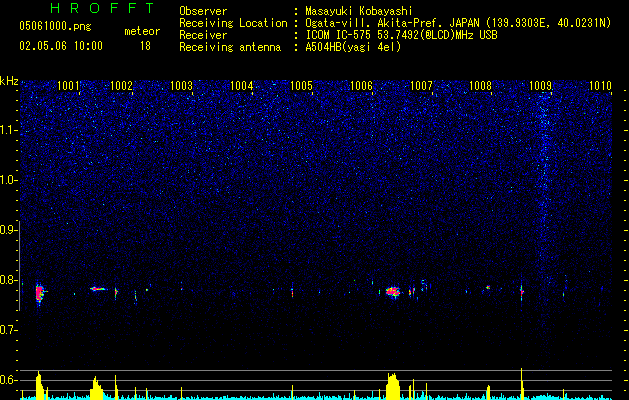Click the wide yellow power peak between the 1006 and 1007 markers
Screen dimensions: 629x400
tap(393, 386)
